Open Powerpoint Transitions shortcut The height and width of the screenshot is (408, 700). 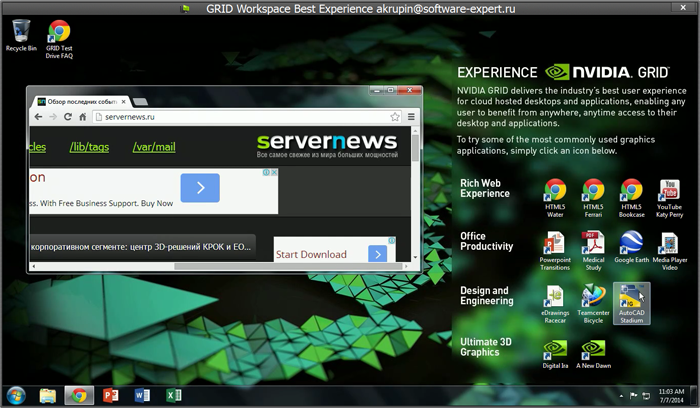tap(555, 251)
